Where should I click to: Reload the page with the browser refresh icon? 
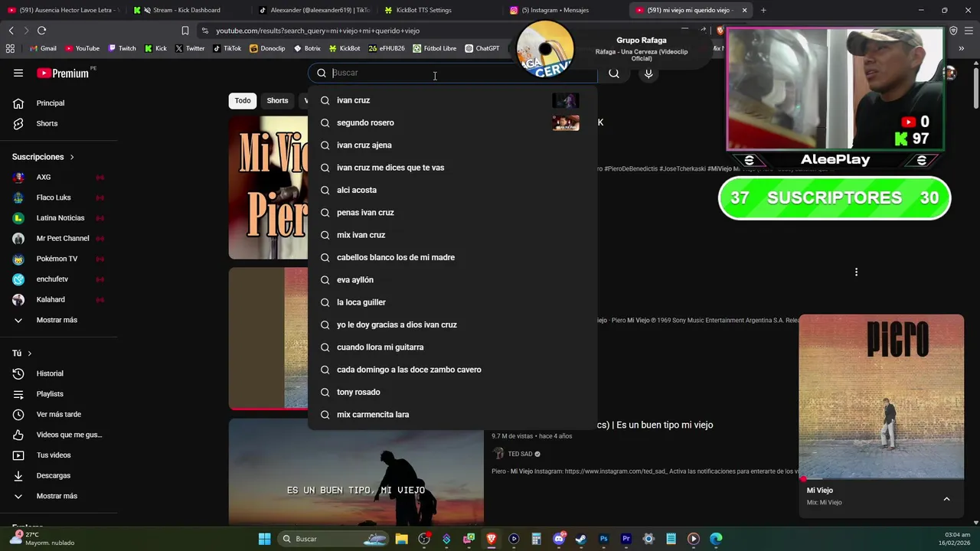41,31
